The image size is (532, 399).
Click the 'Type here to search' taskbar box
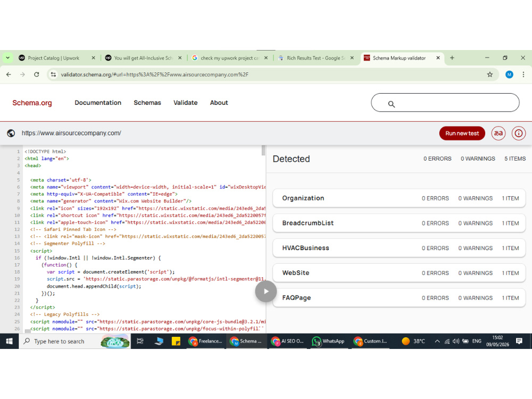pyautogui.click(x=74, y=342)
